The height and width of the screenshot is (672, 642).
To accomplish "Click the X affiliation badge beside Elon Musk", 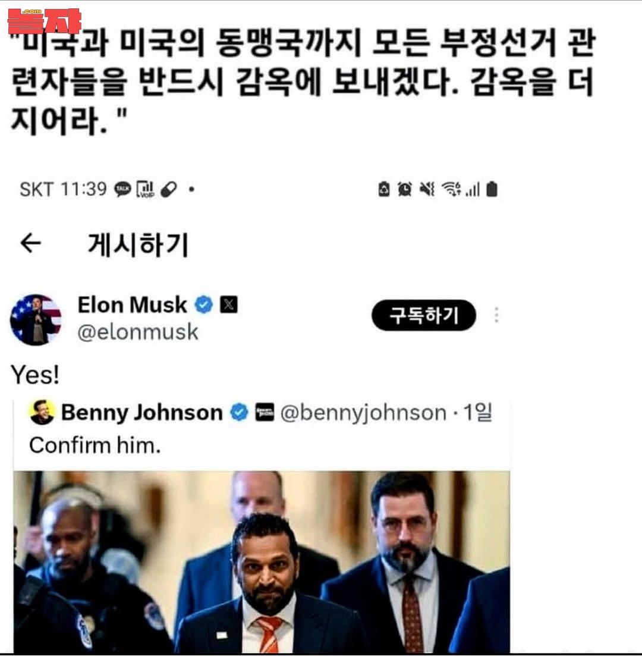I will click(229, 304).
